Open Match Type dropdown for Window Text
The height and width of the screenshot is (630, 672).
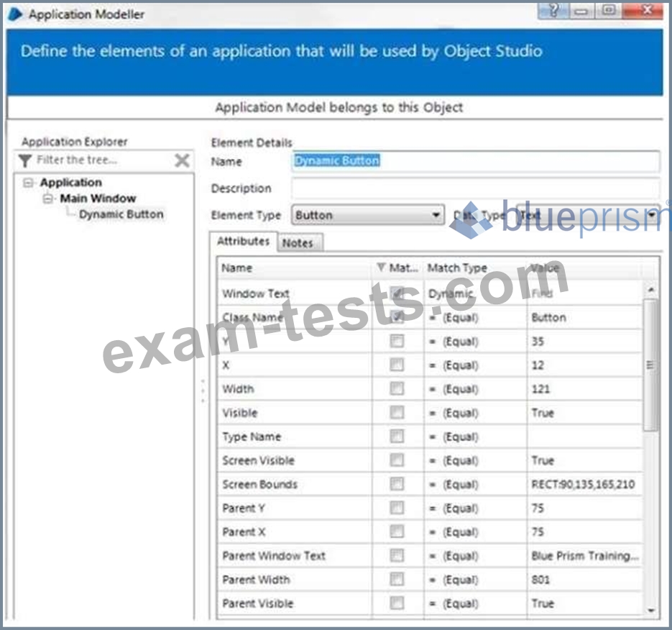(x=475, y=293)
